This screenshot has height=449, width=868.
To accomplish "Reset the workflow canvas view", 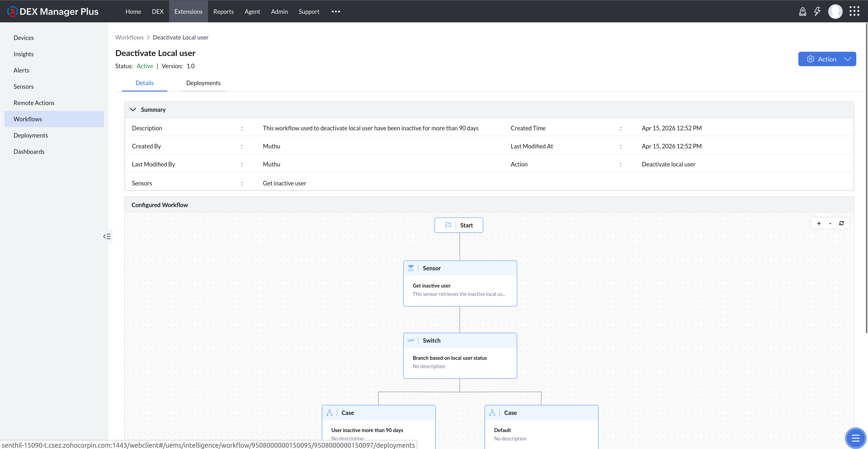I will (841, 223).
